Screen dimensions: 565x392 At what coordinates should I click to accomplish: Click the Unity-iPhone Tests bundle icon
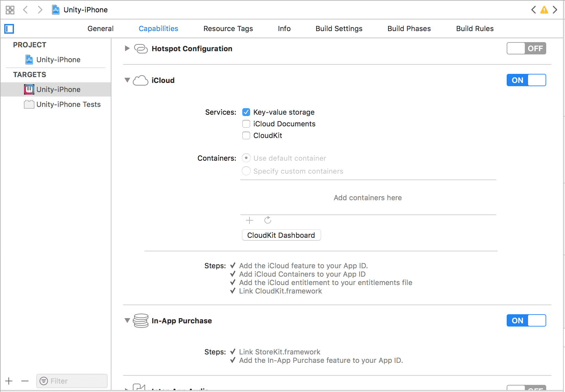(x=29, y=104)
